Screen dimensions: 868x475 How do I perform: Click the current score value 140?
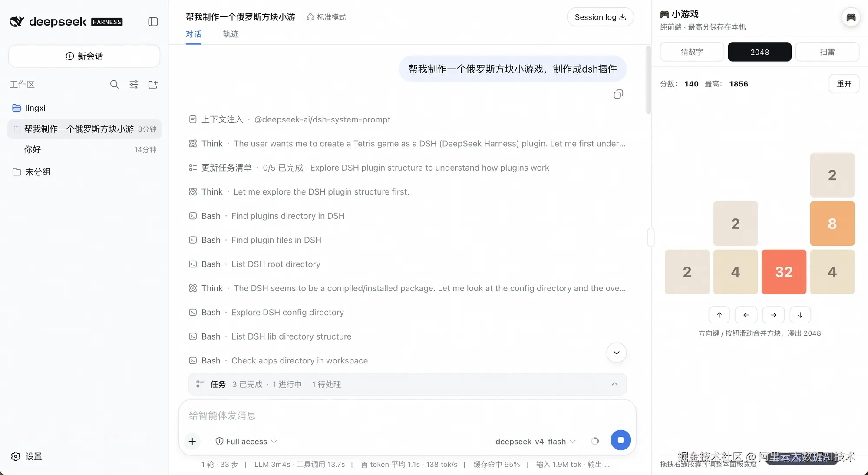pos(691,84)
